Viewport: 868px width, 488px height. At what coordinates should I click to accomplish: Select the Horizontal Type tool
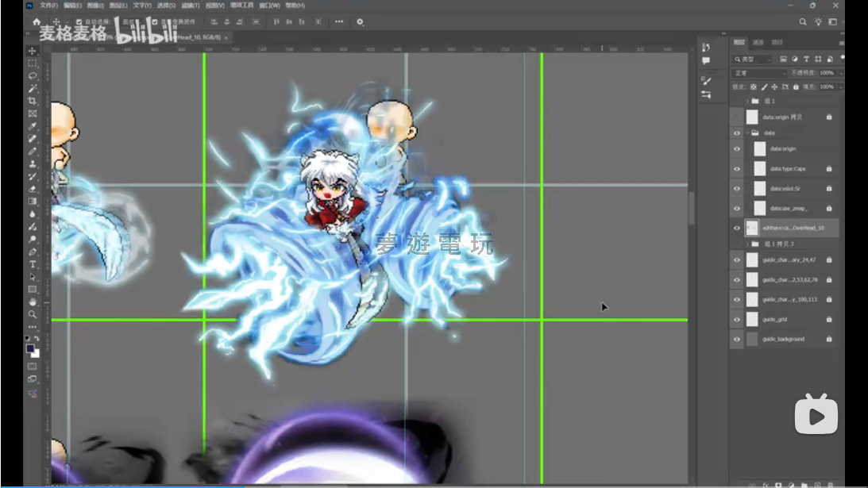pyautogui.click(x=33, y=264)
